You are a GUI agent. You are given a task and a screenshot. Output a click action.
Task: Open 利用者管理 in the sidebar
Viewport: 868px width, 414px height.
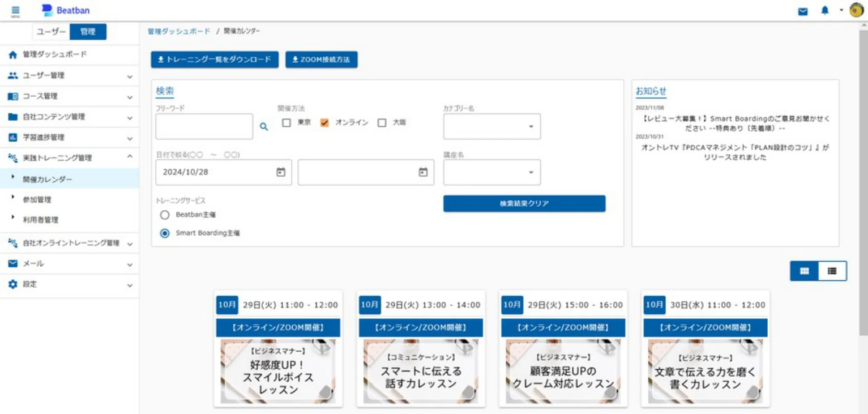coord(40,220)
